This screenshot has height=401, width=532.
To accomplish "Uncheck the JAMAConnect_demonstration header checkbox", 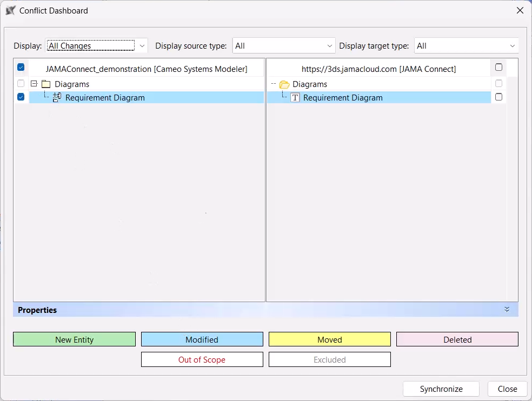I will click(21, 67).
